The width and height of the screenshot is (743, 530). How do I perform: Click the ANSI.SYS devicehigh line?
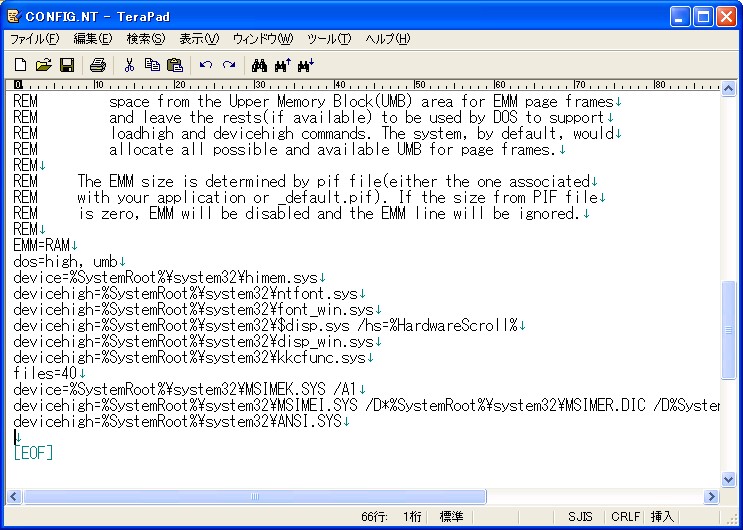pyautogui.click(x=181, y=421)
